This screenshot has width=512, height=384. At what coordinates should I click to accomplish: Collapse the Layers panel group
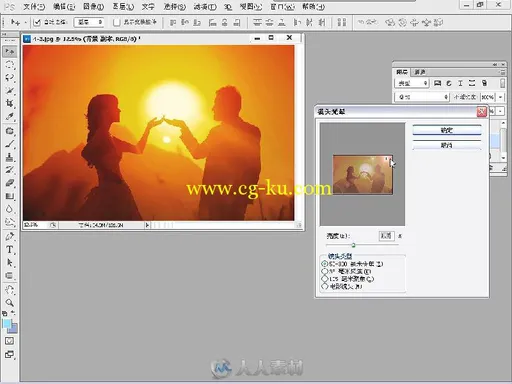pos(495,64)
